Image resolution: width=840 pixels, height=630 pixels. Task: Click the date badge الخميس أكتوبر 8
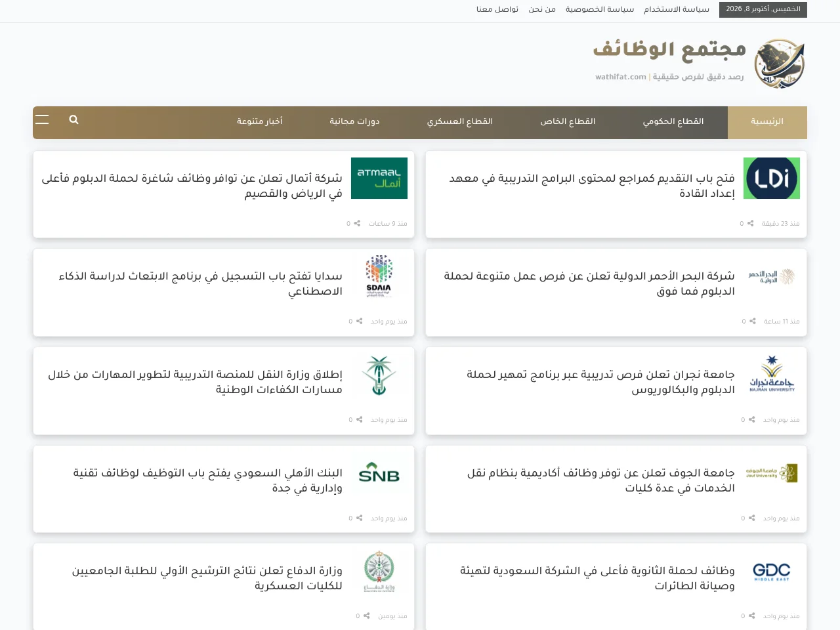pos(763,9)
